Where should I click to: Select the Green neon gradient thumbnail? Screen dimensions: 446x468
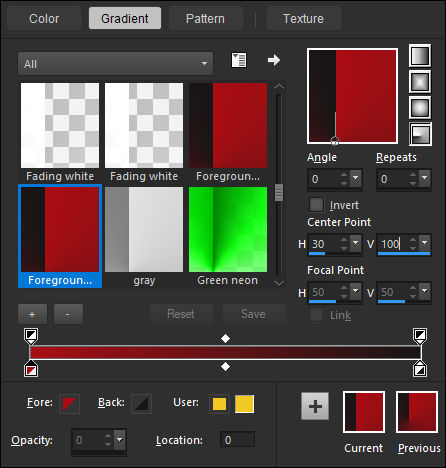point(228,236)
